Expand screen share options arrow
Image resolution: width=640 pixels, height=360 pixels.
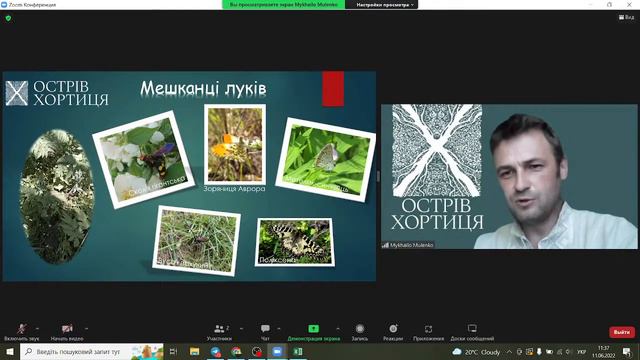pos(338,329)
